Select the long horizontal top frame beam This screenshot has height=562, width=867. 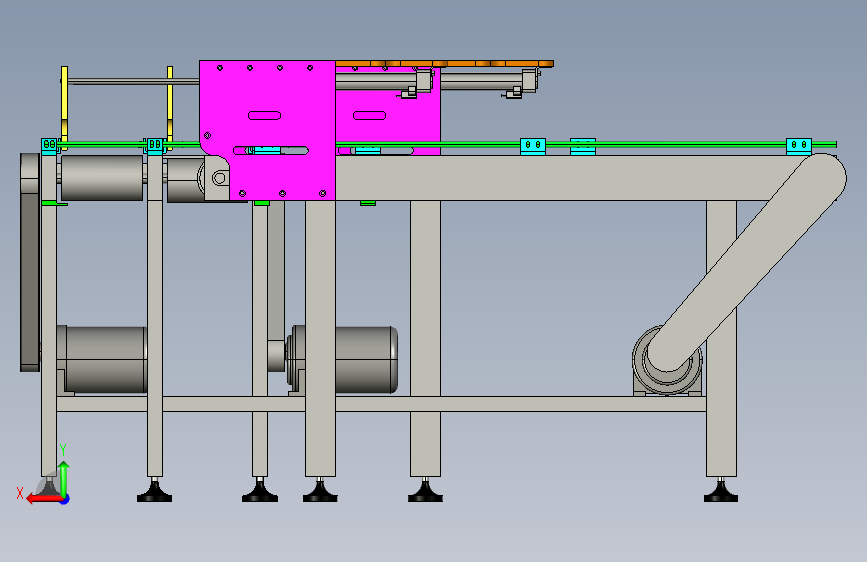[553, 178]
